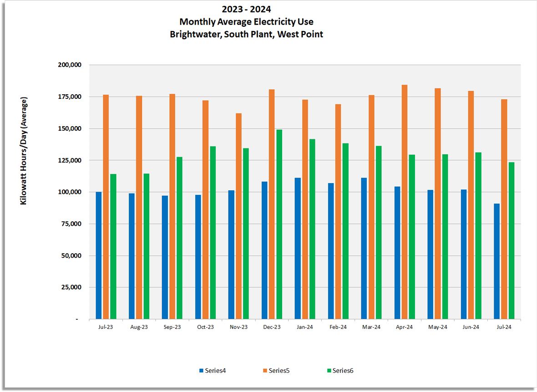
Task: Click the 75,000 axis value
Action: pos(71,224)
